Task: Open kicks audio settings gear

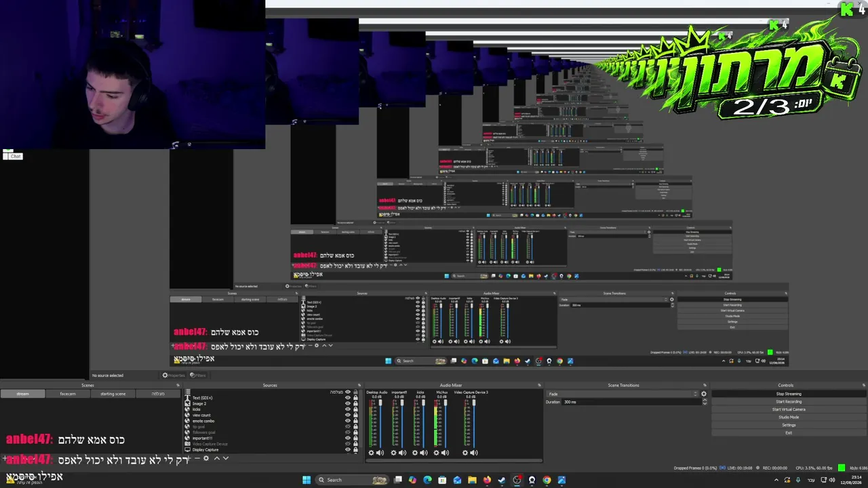Action: click(x=415, y=453)
